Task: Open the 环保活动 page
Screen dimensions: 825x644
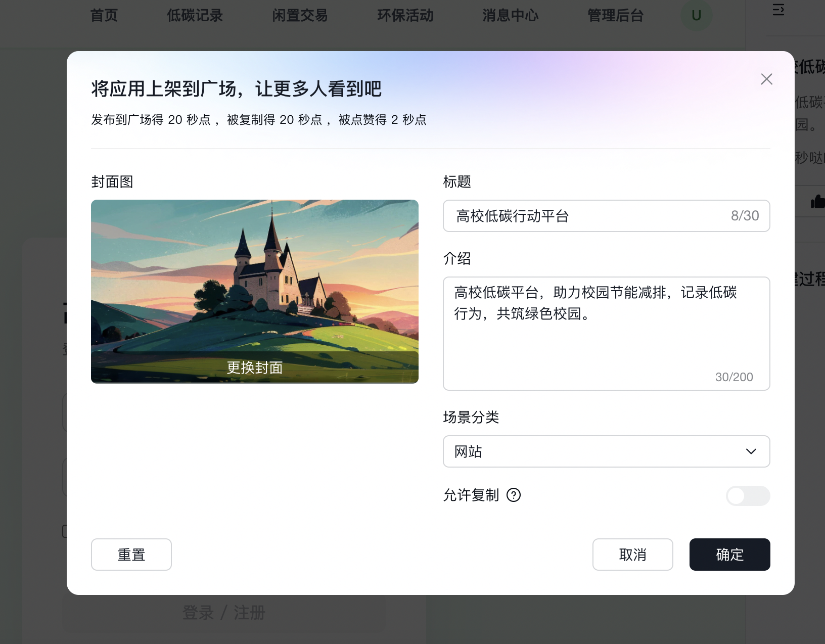Action: point(405,16)
